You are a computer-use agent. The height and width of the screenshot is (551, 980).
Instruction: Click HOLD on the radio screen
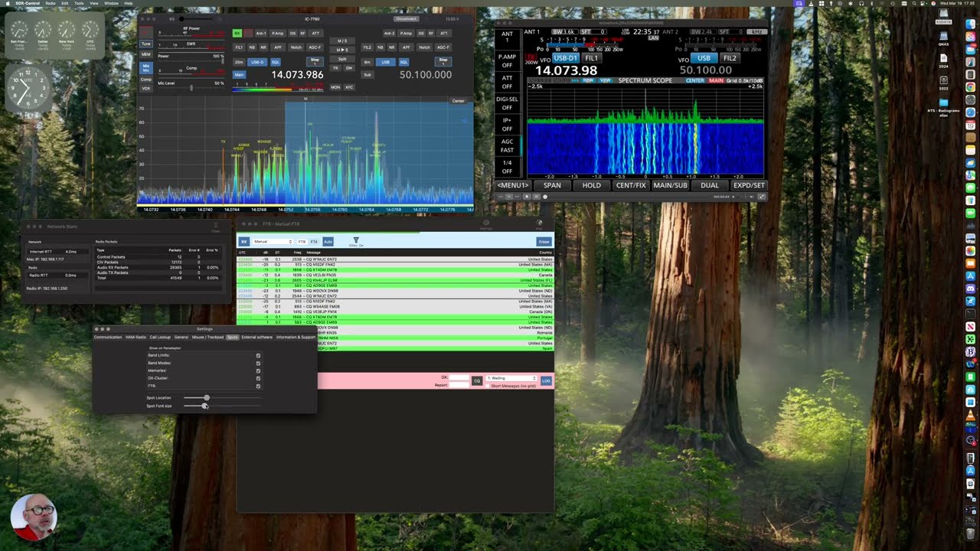click(x=591, y=185)
